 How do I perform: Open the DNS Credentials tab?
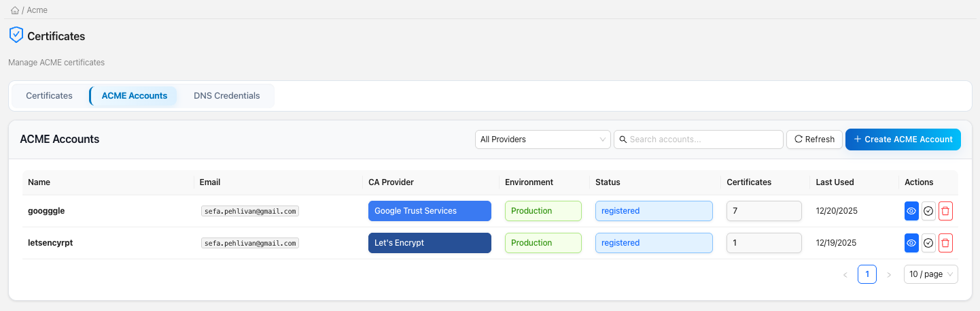coord(226,96)
